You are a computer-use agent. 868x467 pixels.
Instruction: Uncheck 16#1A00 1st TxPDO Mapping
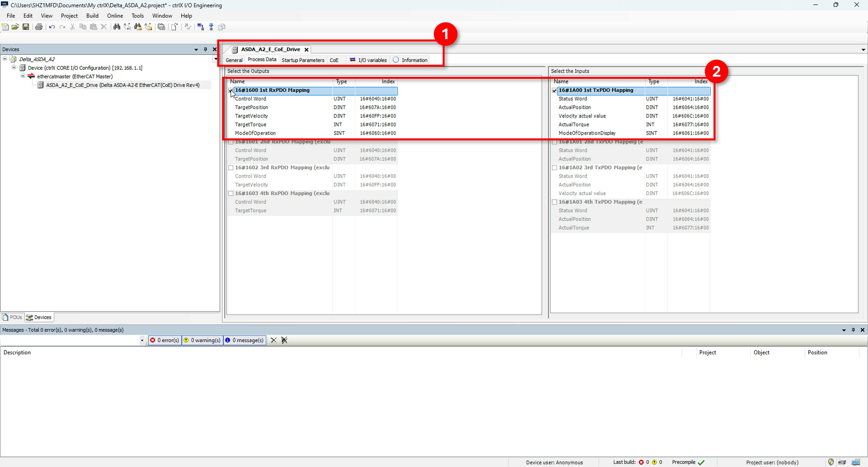555,90
